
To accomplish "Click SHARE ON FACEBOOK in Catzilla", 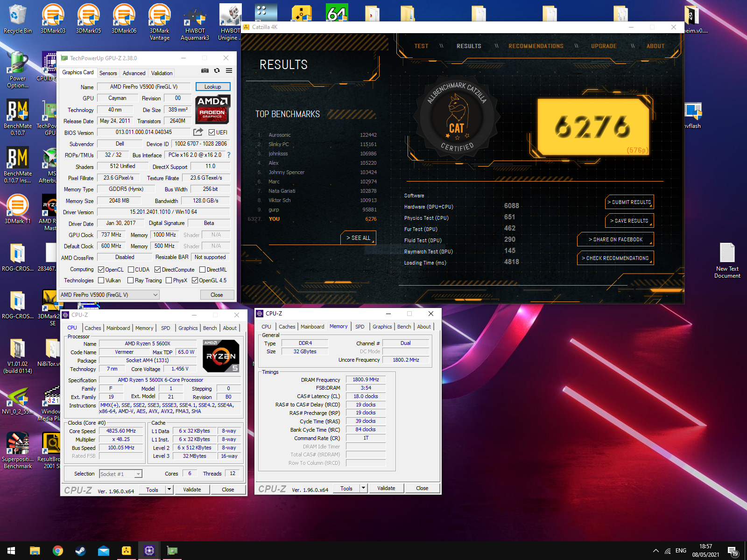I will tap(615, 239).
